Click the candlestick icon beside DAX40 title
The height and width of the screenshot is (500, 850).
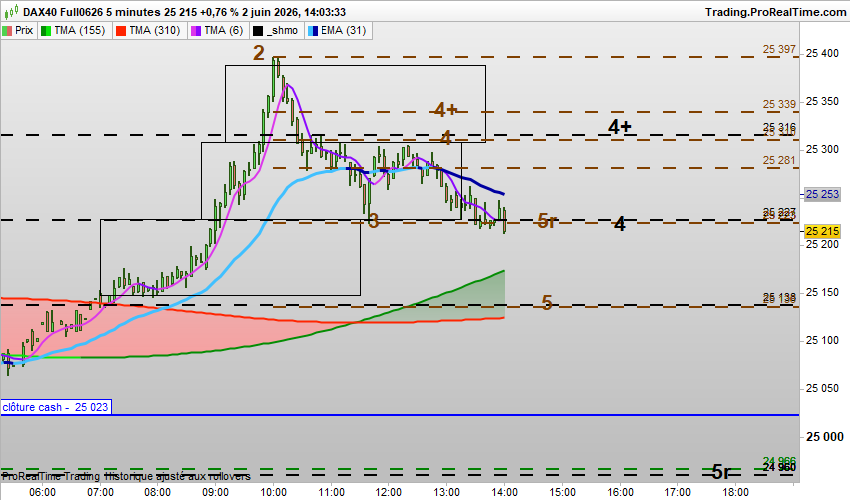11,11
